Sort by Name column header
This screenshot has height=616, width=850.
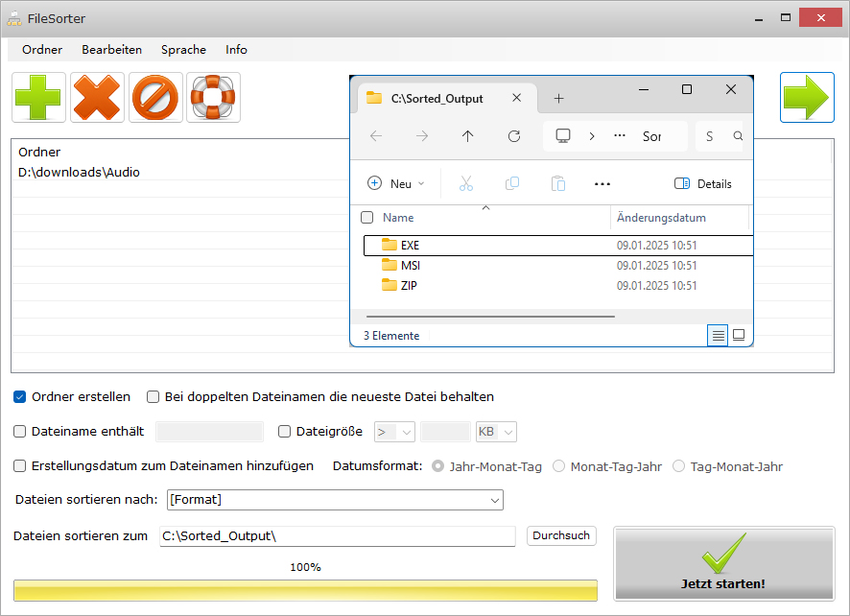point(398,218)
